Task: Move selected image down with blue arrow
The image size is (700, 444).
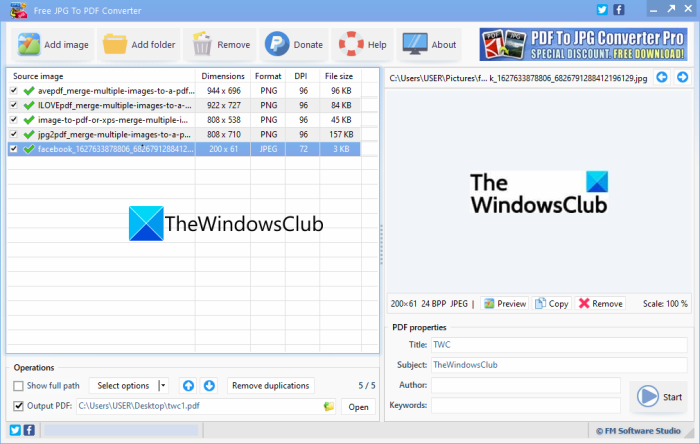Action: 209,386
